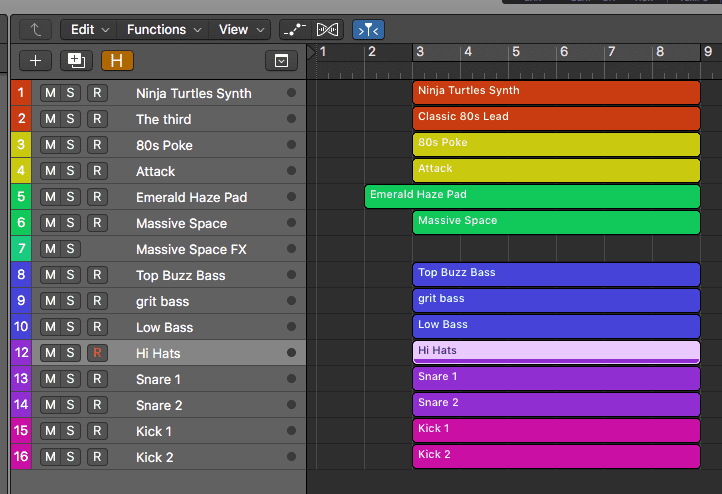Open the Edit dropdown menu

[88, 30]
